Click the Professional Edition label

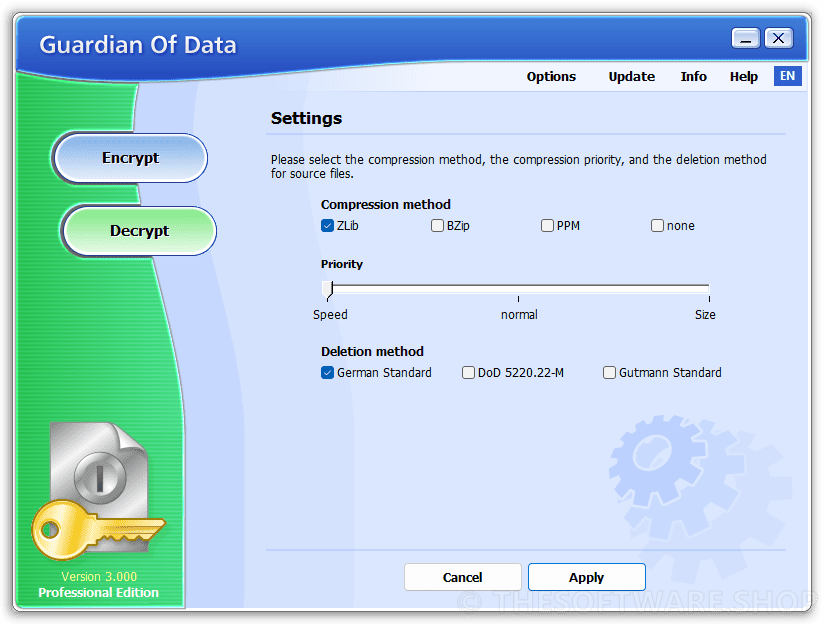click(98, 592)
